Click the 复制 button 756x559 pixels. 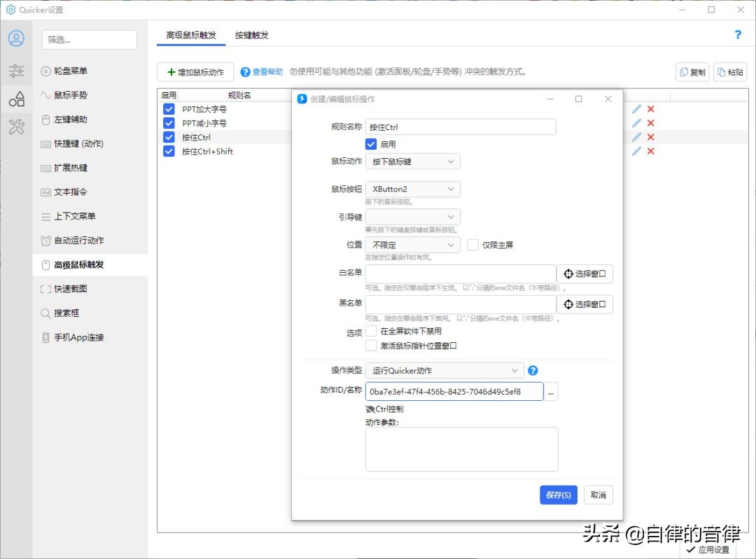692,72
